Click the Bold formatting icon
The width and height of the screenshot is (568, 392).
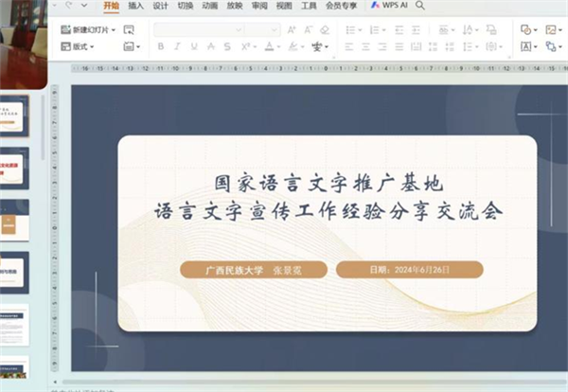161,46
